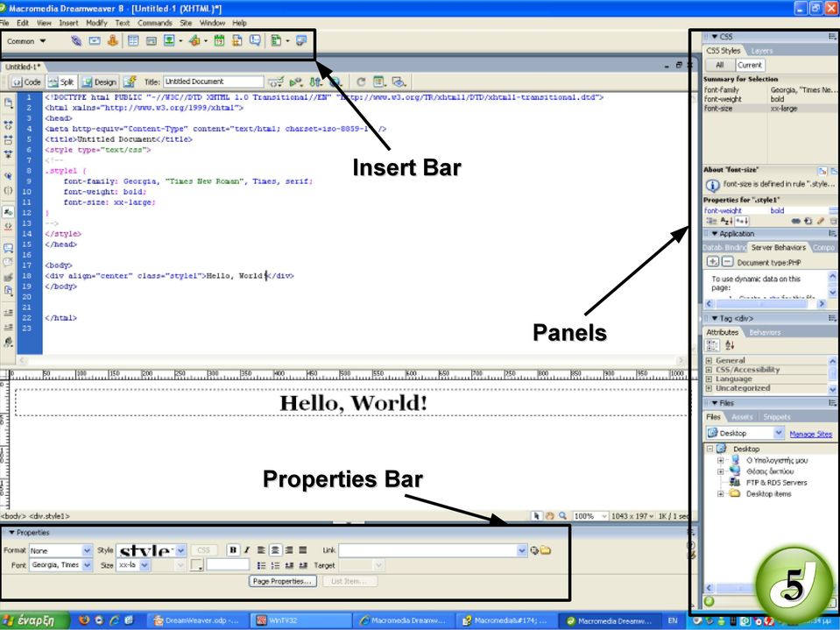Open the Commands menu
The image size is (840, 630).
click(155, 23)
